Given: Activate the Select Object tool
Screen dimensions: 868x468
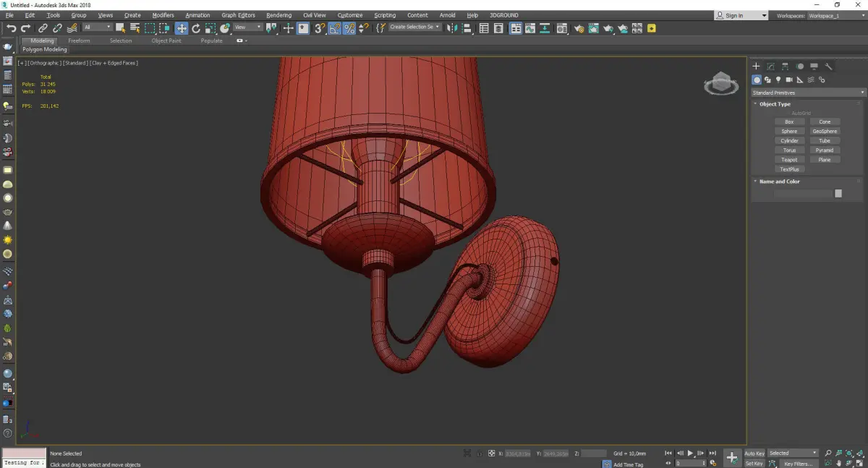Looking at the screenshot, I should [120, 28].
